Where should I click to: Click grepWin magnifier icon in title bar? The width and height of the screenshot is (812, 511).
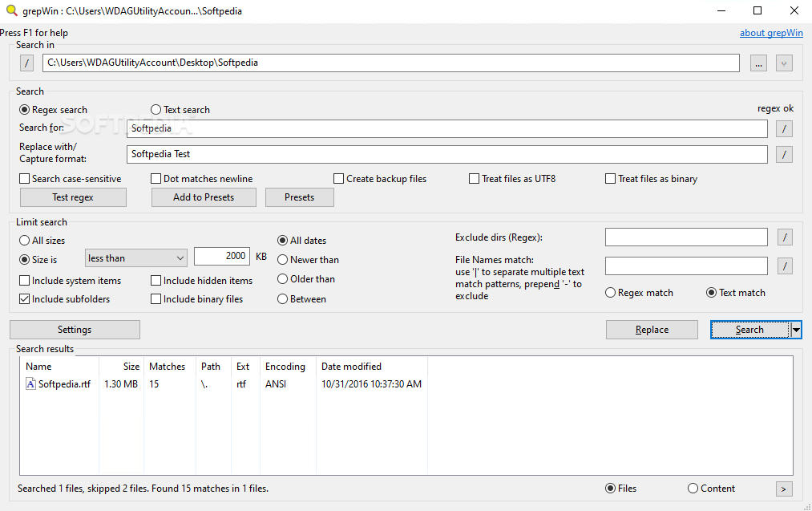11,10
